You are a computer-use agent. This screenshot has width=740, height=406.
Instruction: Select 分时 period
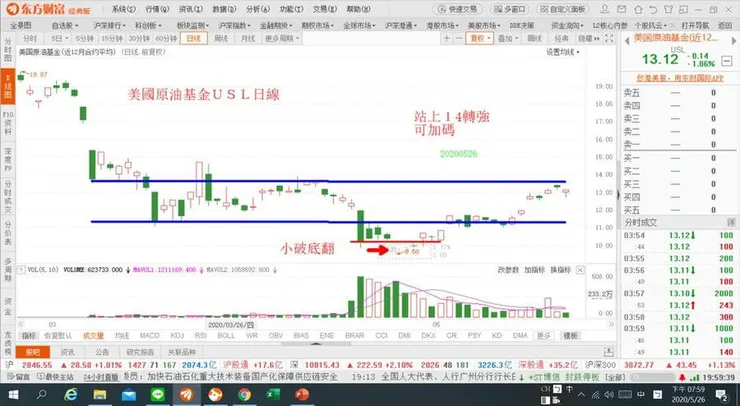coord(29,38)
